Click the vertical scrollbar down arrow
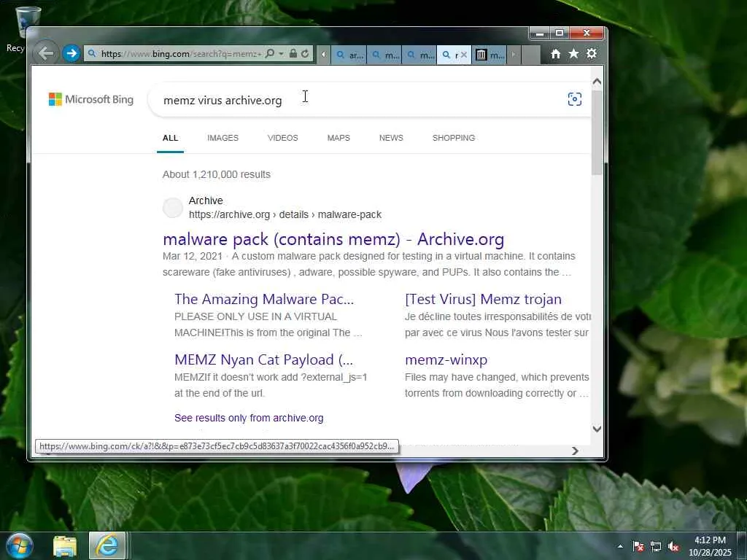 [597, 429]
